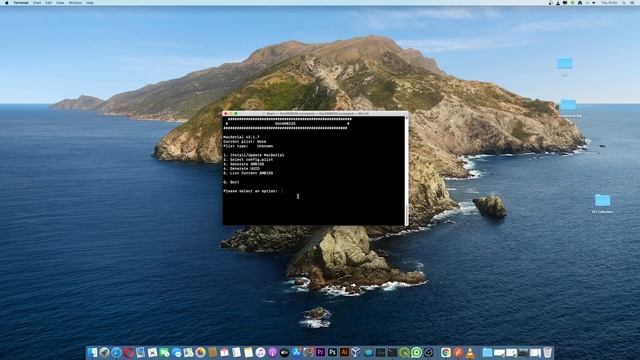This screenshot has height=360, width=640.
Task: Open VLC traffic cone icon in dock
Action: 470,352
